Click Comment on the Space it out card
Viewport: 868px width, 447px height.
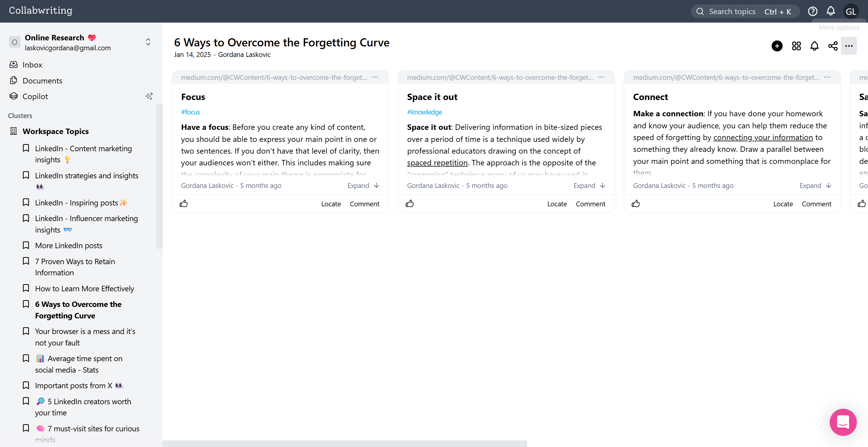pos(590,204)
